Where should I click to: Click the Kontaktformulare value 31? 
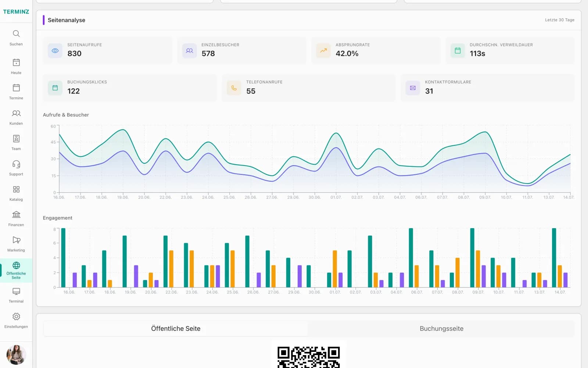(429, 91)
